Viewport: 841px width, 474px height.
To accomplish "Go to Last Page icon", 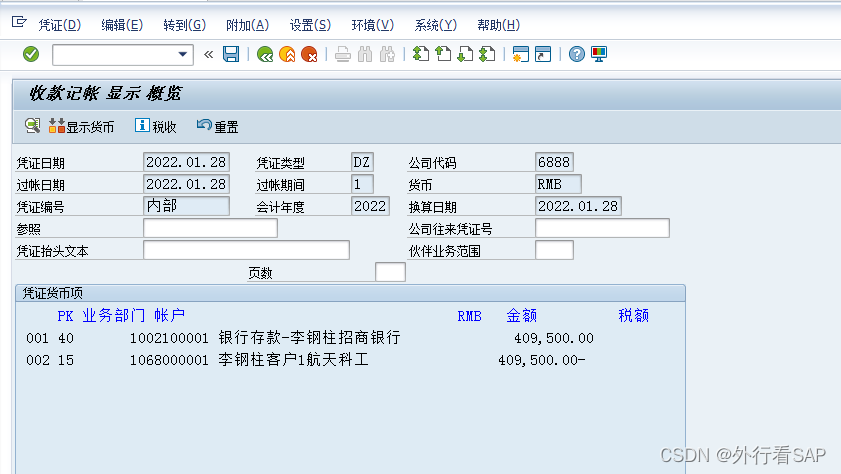I will pos(487,54).
